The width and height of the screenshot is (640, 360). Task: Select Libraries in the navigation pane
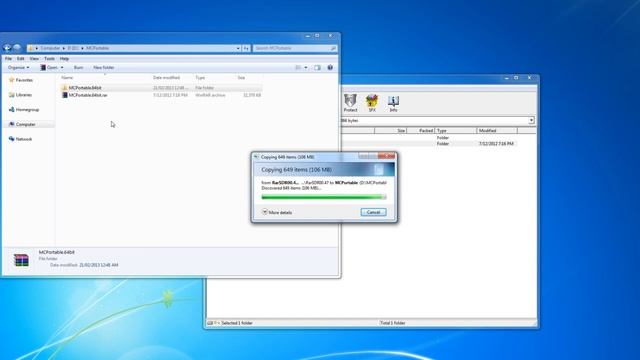(x=20, y=95)
